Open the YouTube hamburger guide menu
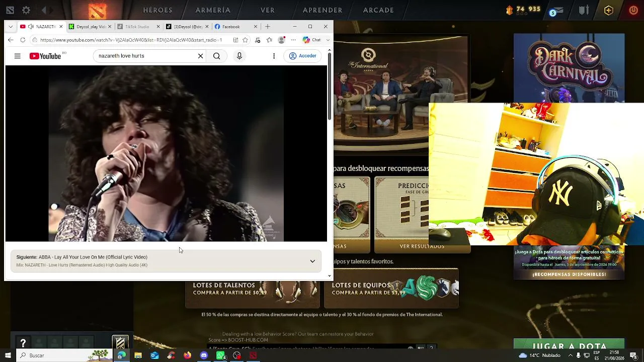Image resolution: width=644 pixels, height=362 pixels. click(18, 56)
